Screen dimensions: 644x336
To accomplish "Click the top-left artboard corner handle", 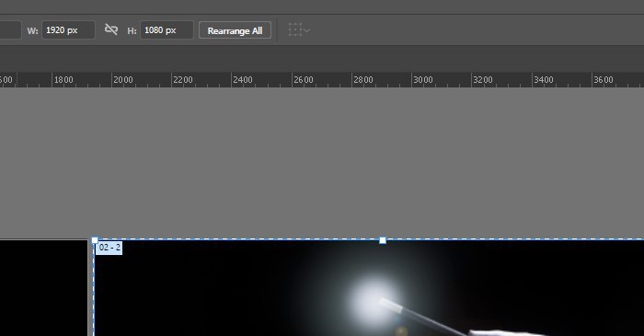I will click(x=95, y=240).
